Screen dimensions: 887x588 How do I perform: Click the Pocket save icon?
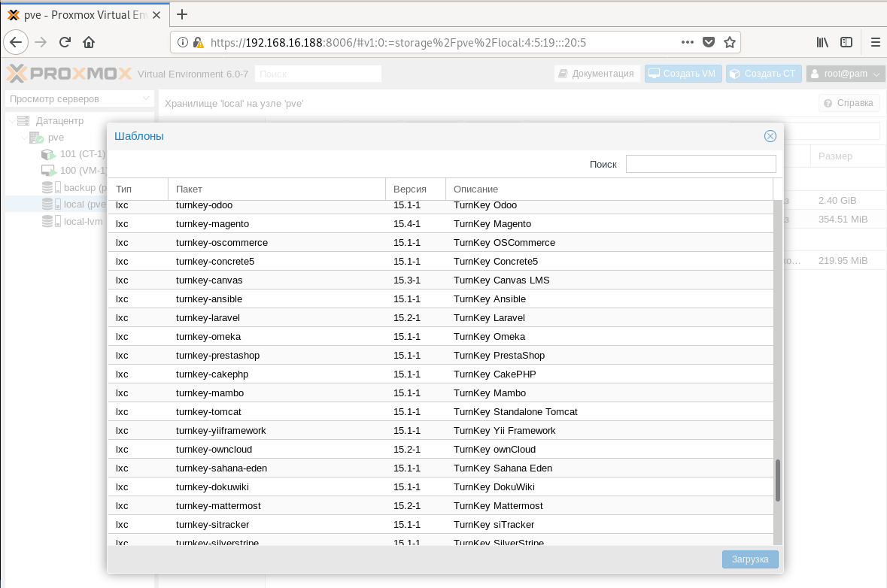click(x=709, y=42)
